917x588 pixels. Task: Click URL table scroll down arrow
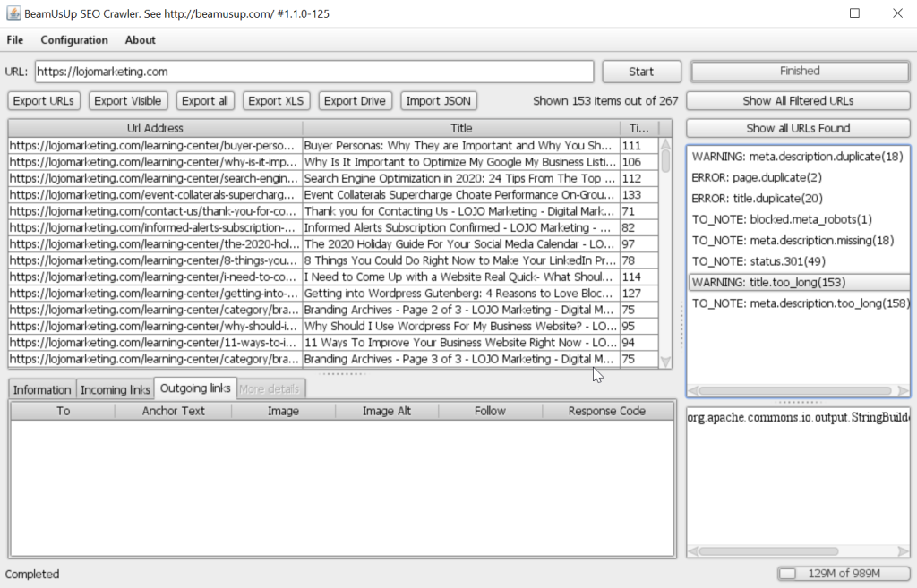[x=665, y=362]
